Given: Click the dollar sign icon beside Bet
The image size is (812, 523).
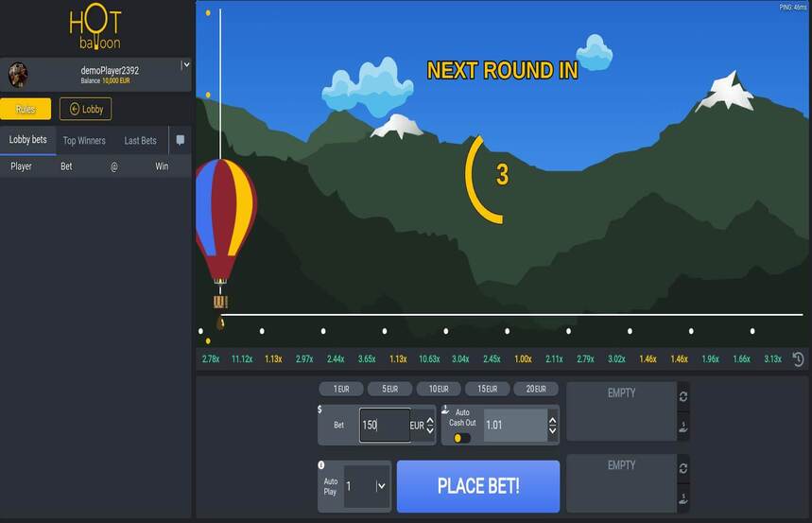Looking at the screenshot, I should coord(320,410).
